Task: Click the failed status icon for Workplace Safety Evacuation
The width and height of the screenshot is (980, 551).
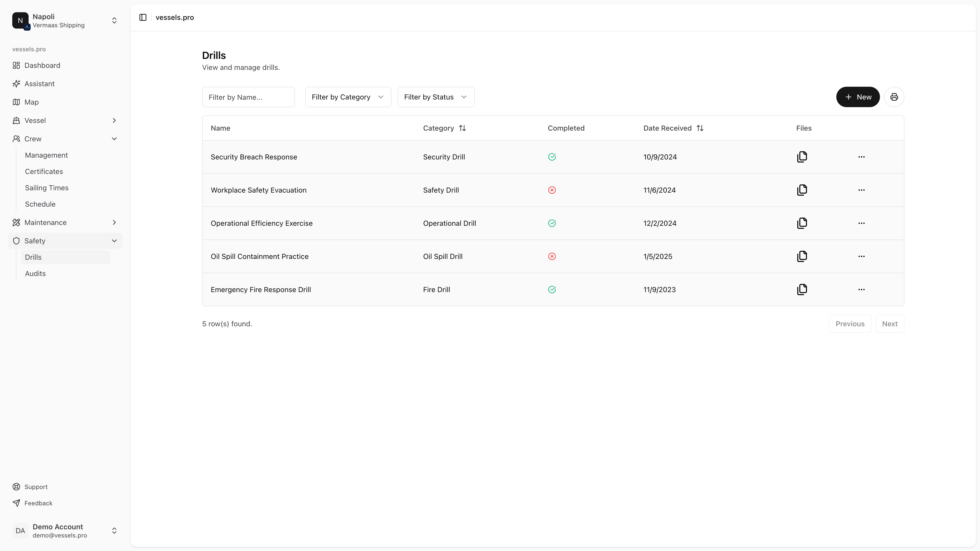Action: 552,190
